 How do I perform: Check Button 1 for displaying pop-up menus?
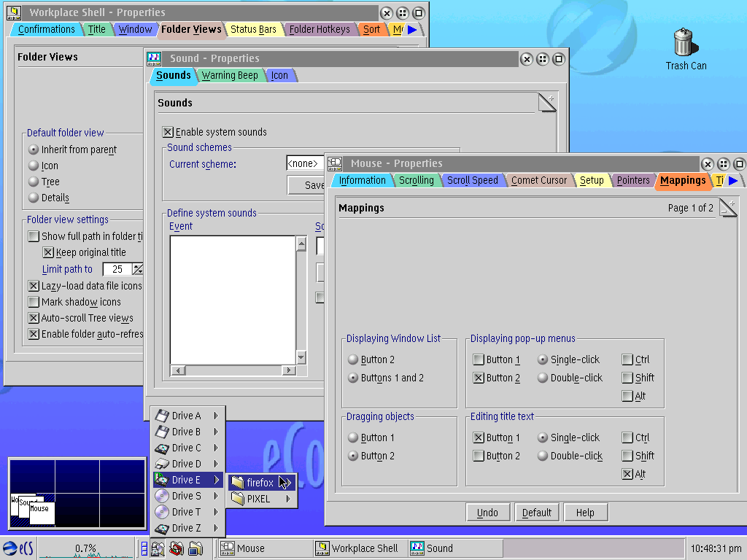tap(479, 359)
